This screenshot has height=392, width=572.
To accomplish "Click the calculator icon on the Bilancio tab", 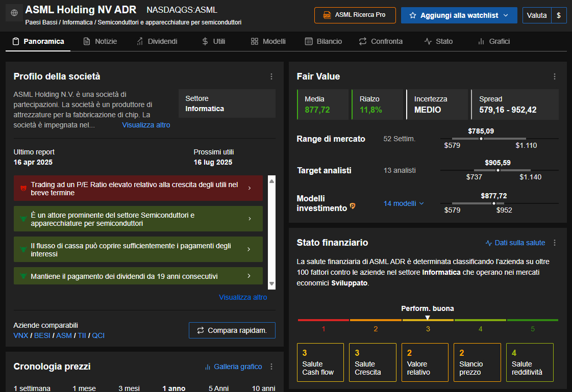I will 309,41.
